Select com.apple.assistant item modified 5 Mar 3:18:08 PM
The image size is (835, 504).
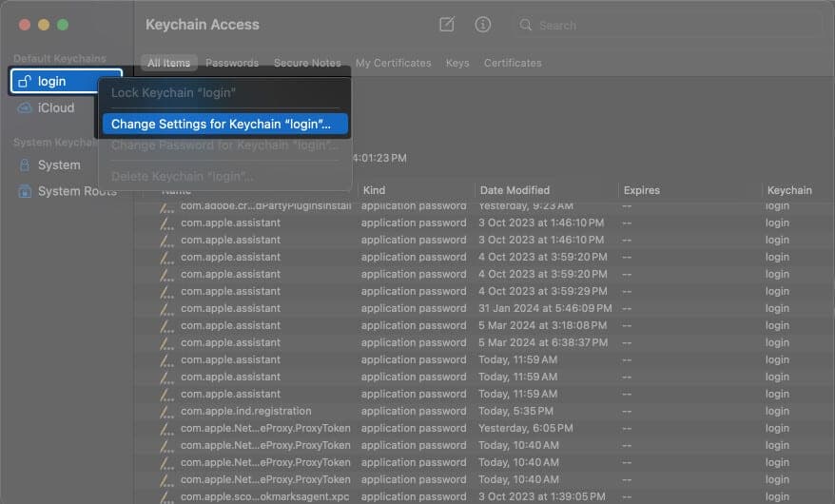[x=230, y=325]
